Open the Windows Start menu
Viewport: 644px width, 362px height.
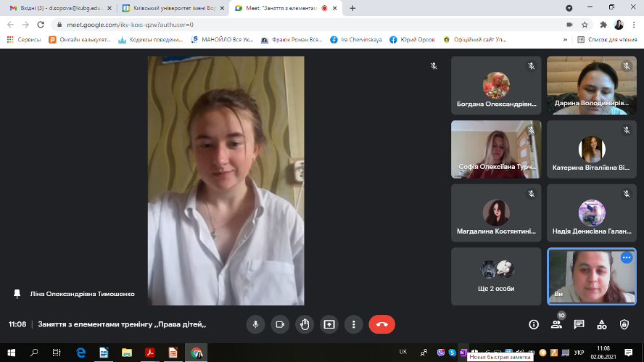point(11,353)
